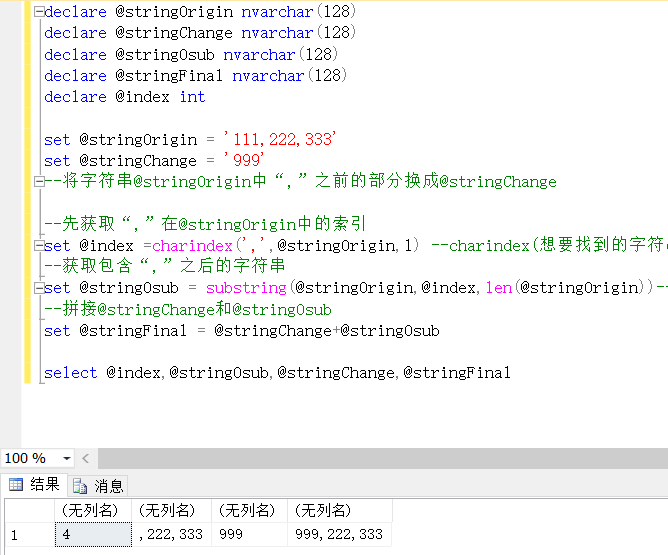Click the comment '--获取包含“,”之后的字符串'
This screenshot has width=668, height=555.
[165, 266]
